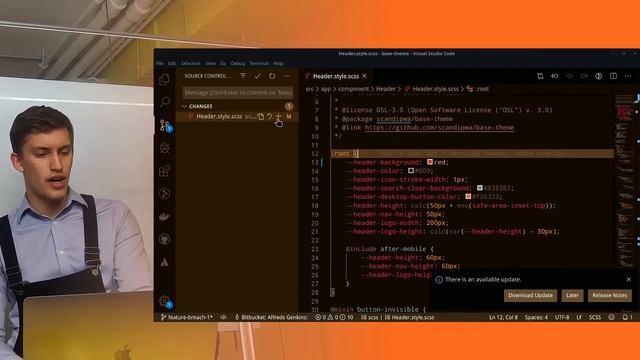The width and height of the screenshot is (640, 360).
Task: Open editor more actions ellipsis
Action: pyautogui.click(x=628, y=76)
